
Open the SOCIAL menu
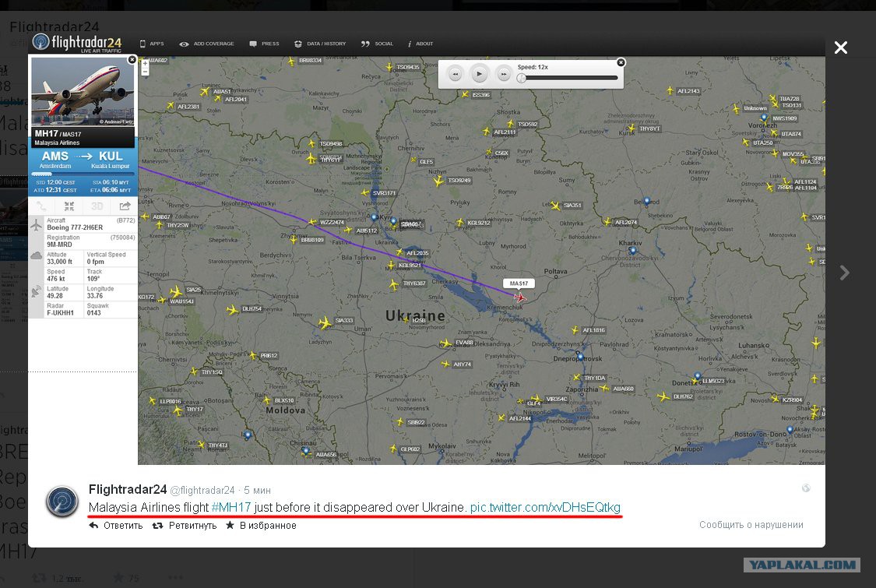coord(377,44)
